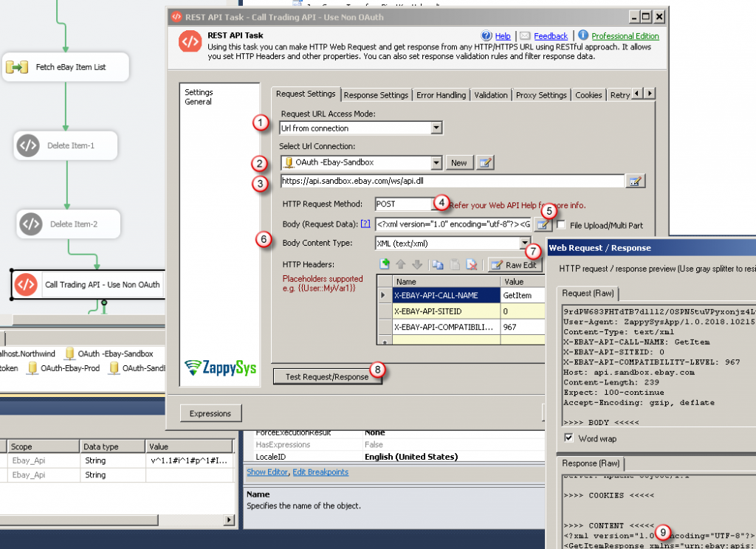
Task: Disable Word wrap in the request preview
Action: click(570, 438)
